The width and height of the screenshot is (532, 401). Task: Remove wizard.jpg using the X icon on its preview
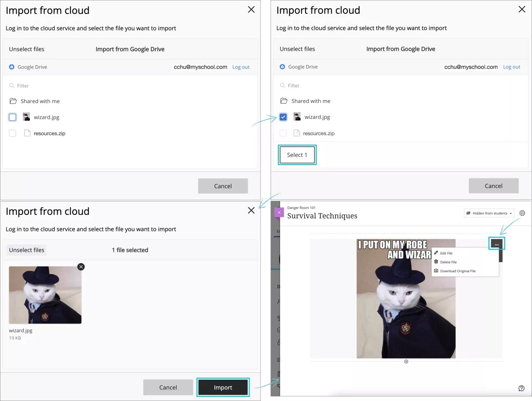coord(81,267)
